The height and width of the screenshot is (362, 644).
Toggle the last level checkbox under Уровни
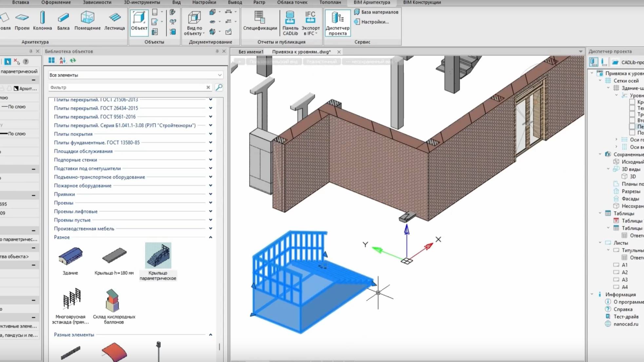click(632, 133)
